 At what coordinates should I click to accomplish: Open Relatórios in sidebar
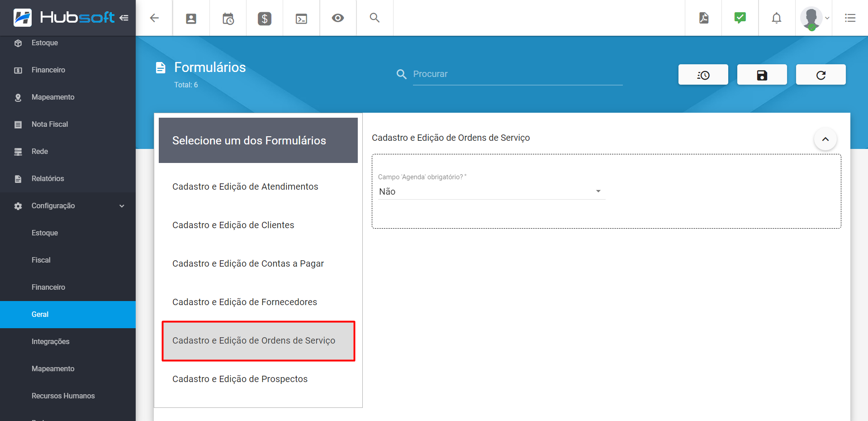coord(68,179)
